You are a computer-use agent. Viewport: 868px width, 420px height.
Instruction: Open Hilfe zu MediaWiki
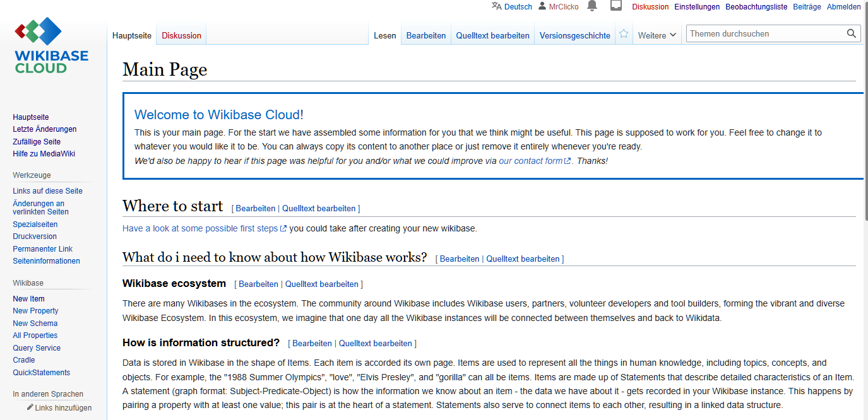tap(44, 154)
